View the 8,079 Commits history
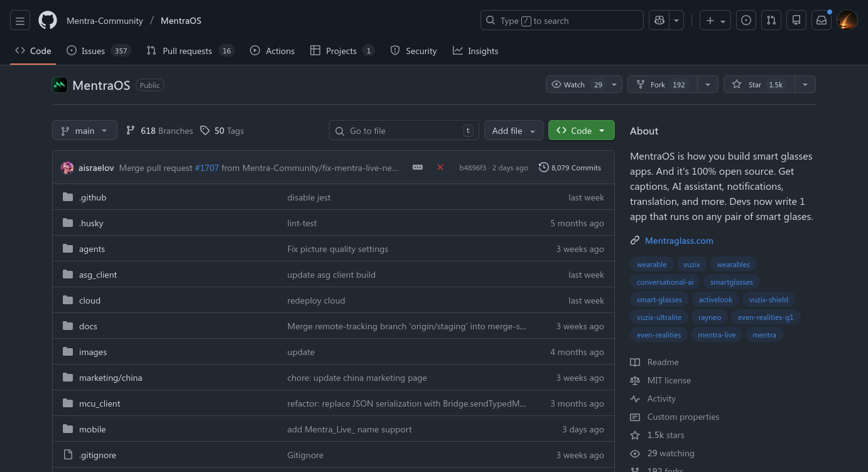Screen dimensions: 868x472 tap(570, 168)
